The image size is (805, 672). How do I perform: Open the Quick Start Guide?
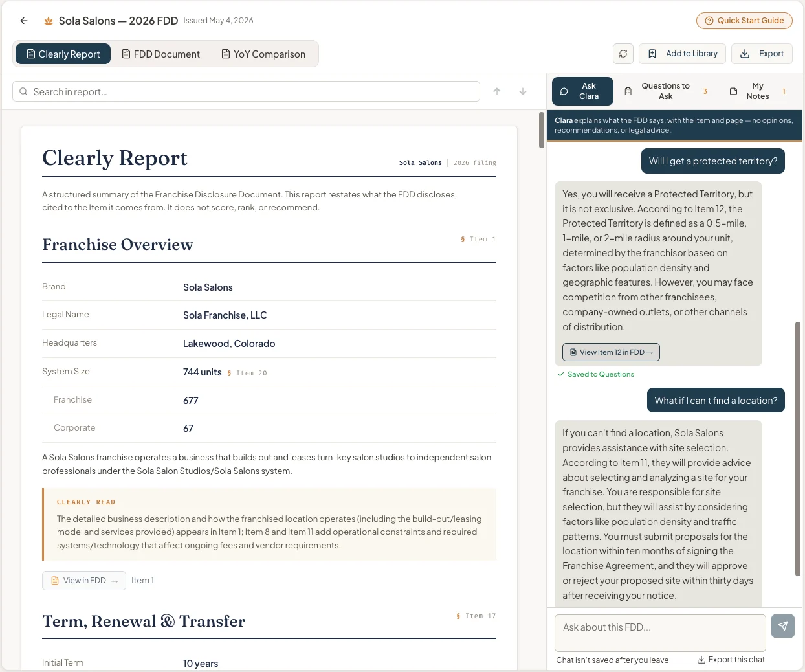pos(744,21)
